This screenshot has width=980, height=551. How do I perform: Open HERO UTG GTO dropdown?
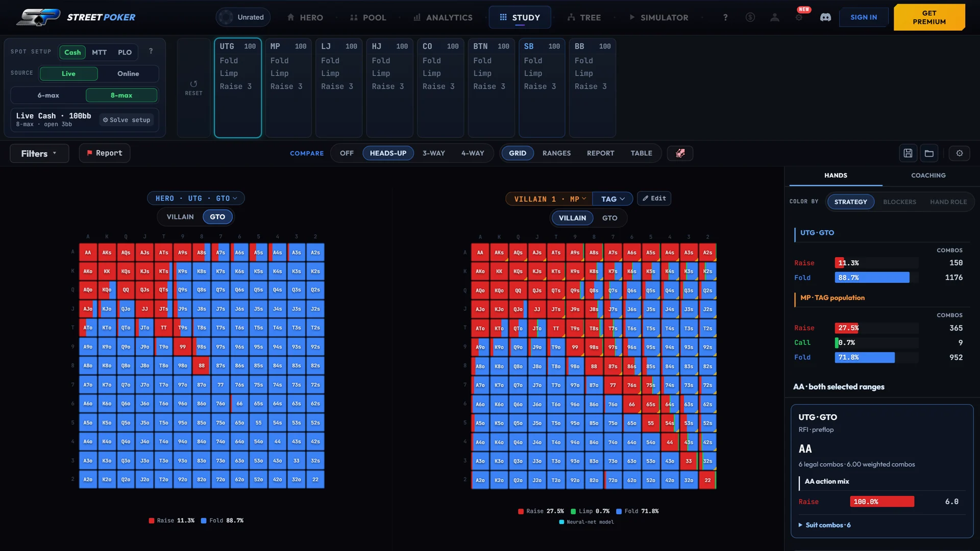coord(196,198)
